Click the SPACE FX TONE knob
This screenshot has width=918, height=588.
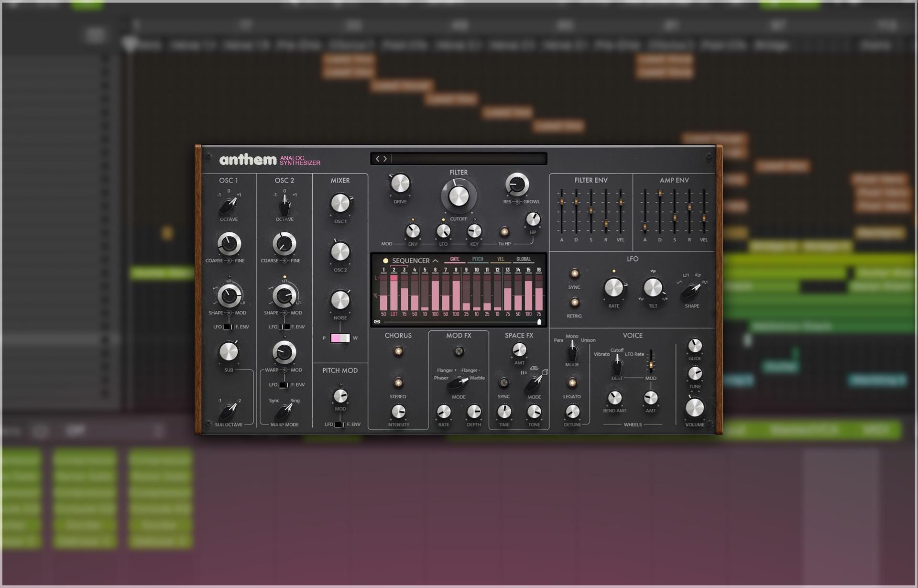coord(534,412)
